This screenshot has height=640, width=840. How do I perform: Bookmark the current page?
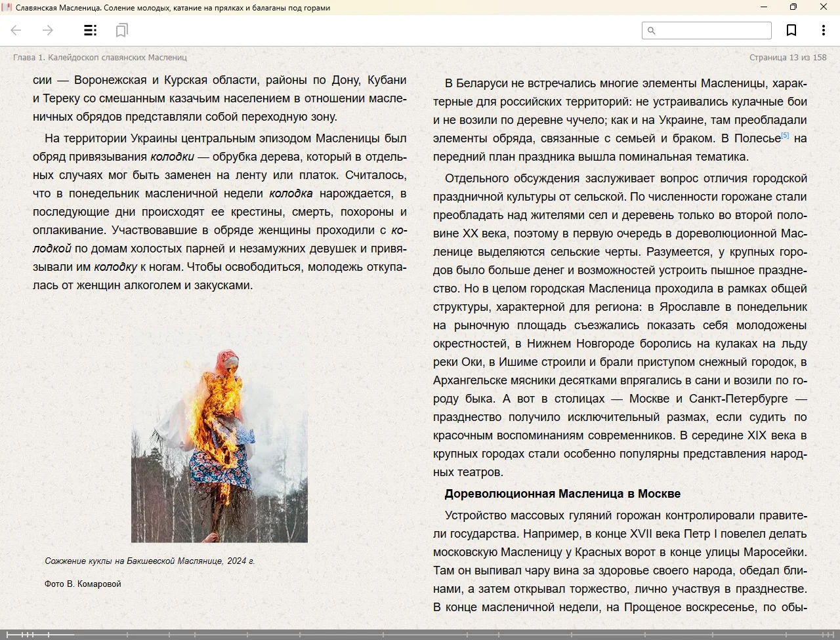[x=791, y=30]
